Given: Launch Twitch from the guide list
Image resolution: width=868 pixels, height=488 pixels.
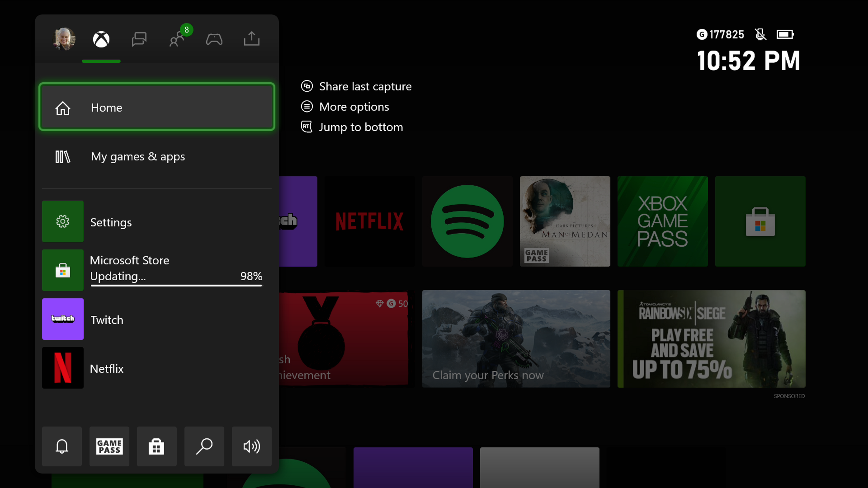Looking at the screenshot, I should 157,319.
